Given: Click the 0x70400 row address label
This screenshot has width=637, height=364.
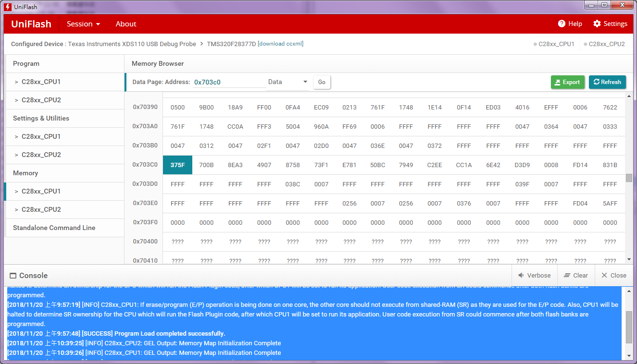Looking at the screenshot, I should [x=145, y=242].
